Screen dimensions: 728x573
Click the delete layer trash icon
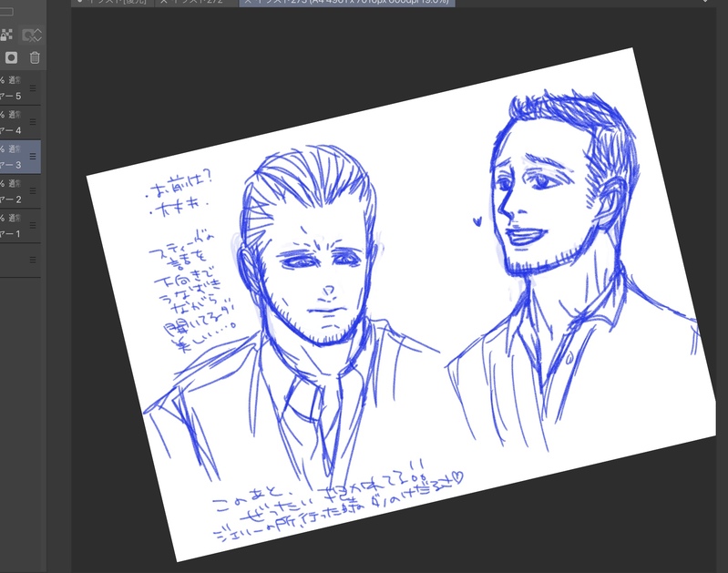tap(35, 57)
